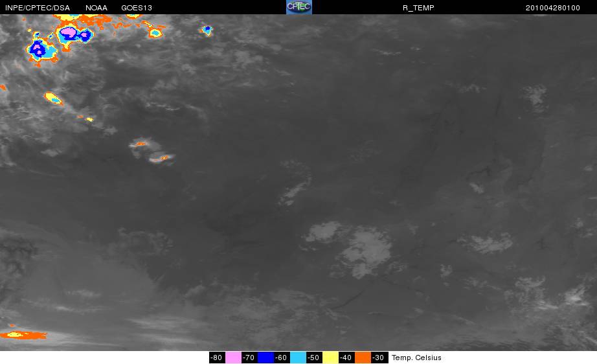Viewport: 597px width, 364px height.
Task: Click the "R_TEMP" product label
Action: (418, 8)
